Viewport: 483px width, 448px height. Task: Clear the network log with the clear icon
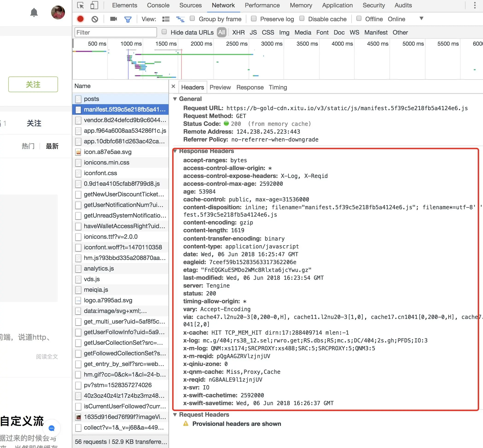pyautogui.click(x=95, y=19)
